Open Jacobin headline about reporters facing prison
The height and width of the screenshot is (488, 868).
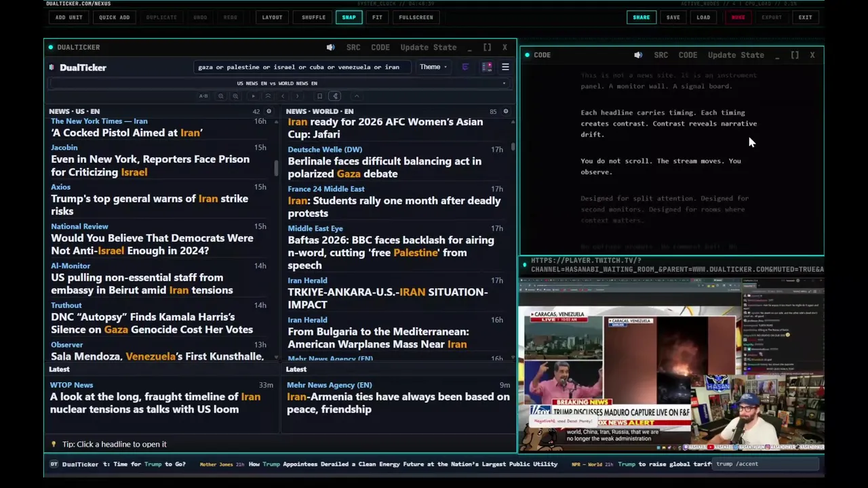[x=150, y=165]
